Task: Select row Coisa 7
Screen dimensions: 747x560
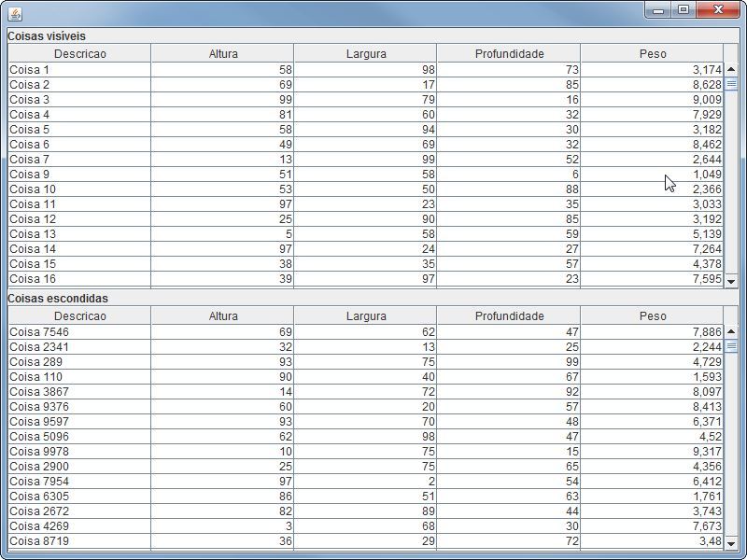Action: coord(366,159)
